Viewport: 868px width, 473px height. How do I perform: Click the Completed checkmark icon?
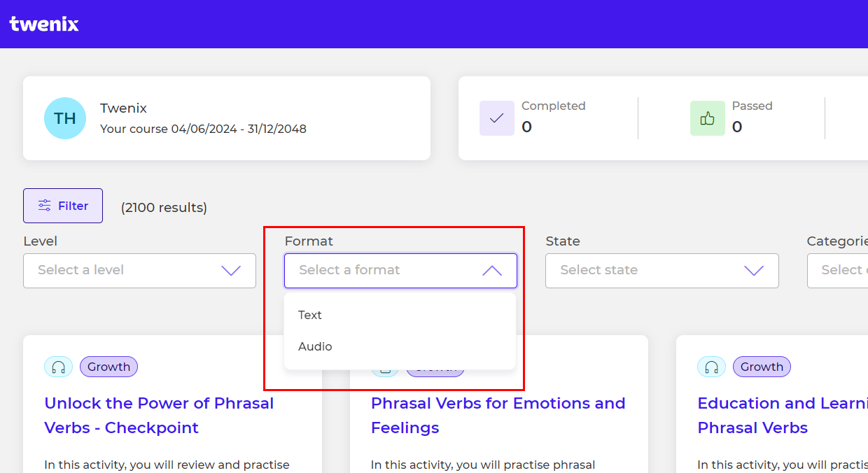[x=497, y=118]
